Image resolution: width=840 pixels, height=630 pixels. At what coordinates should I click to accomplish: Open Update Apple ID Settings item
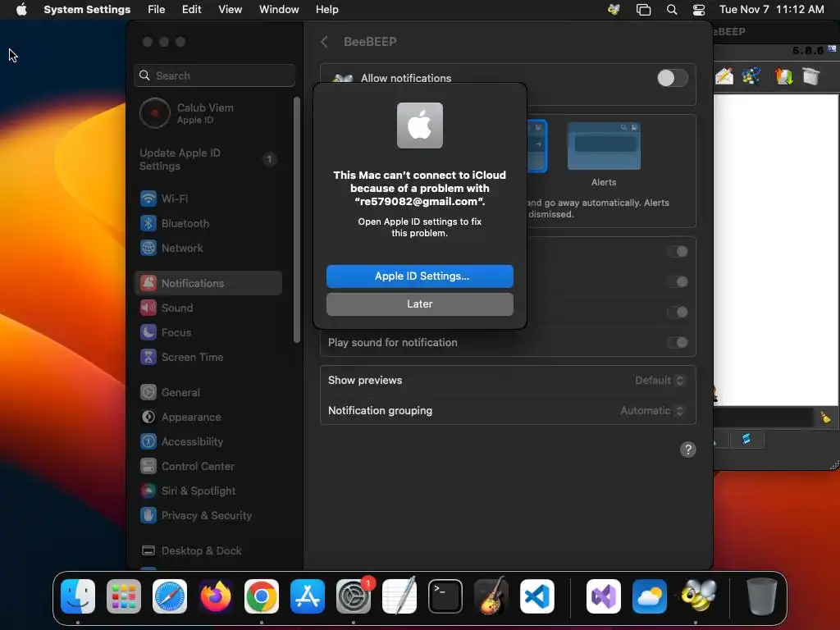click(x=208, y=160)
